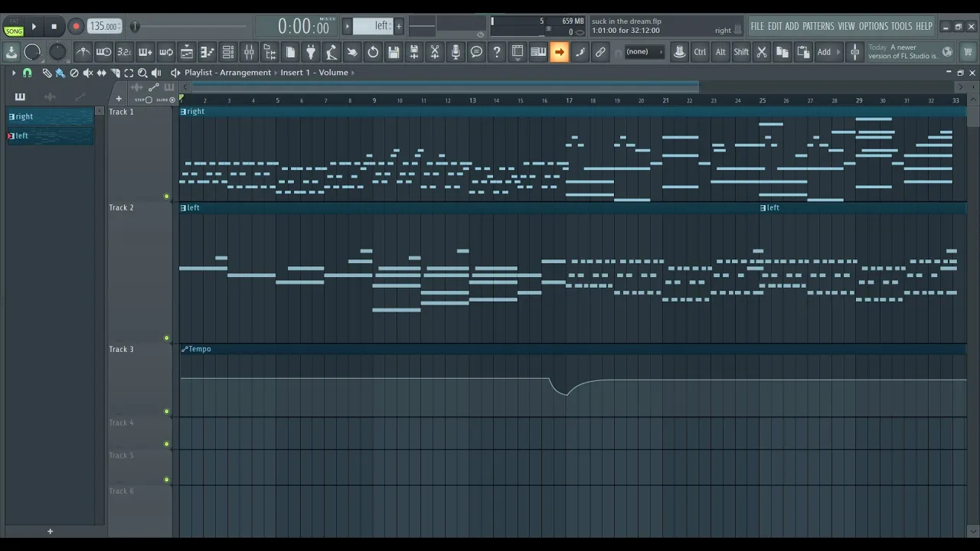This screenshot has width=980, height=551.
Task: Open the VIEW menu
Action: click(846, 26)
